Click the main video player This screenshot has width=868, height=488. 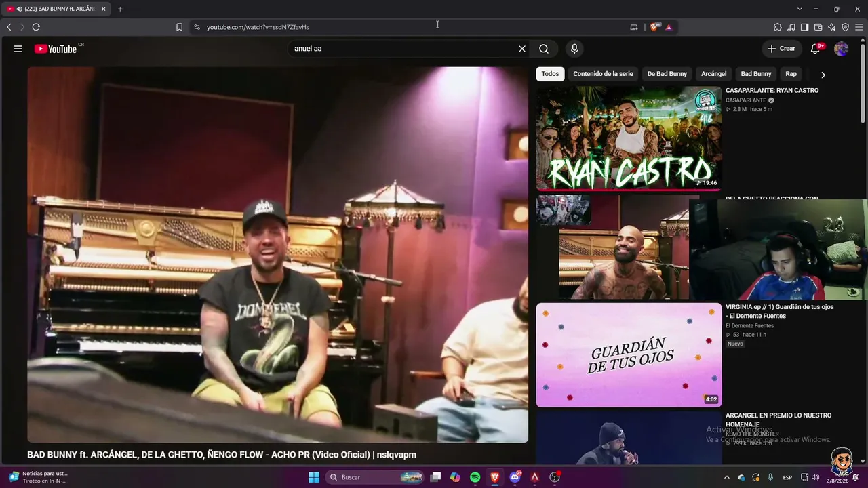[277, 255]
